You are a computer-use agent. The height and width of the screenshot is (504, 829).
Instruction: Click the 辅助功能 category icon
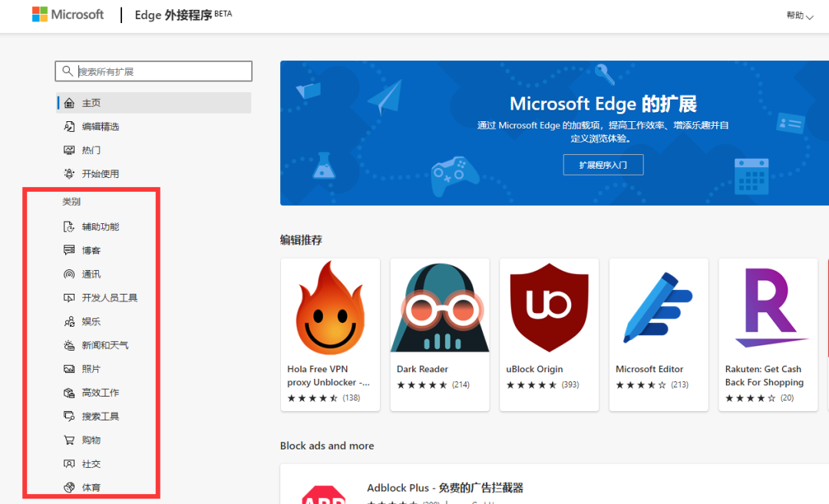click(69, 226)
